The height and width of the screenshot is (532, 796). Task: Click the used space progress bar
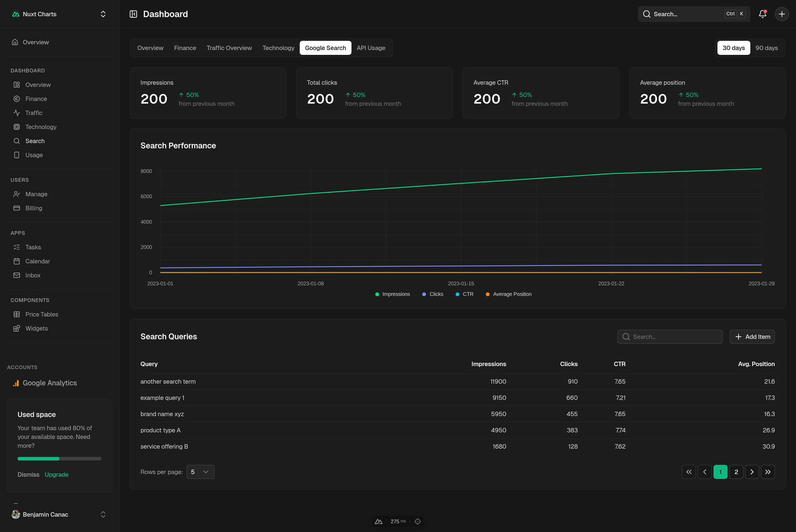[59, 459]
